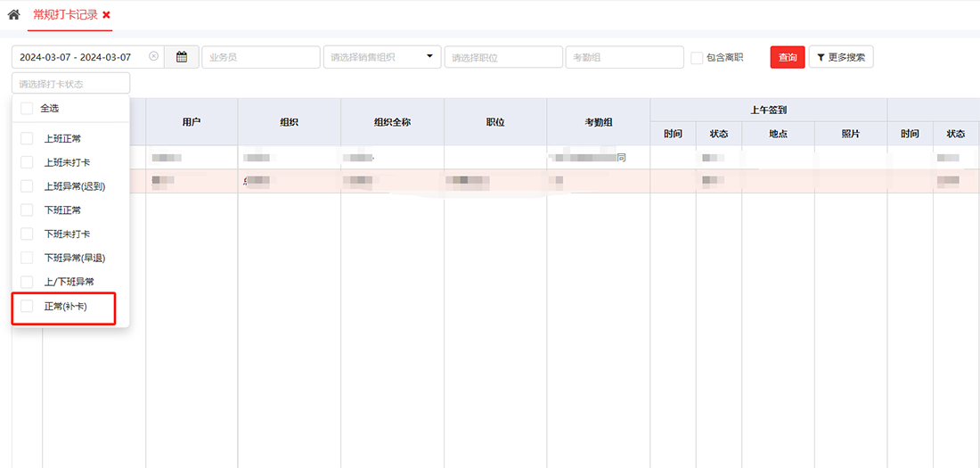Image resolution: width=980 pixels, height=468 pixels.
Task: Switch to the 常规打卡记录 tab
Action: [65, 15]
